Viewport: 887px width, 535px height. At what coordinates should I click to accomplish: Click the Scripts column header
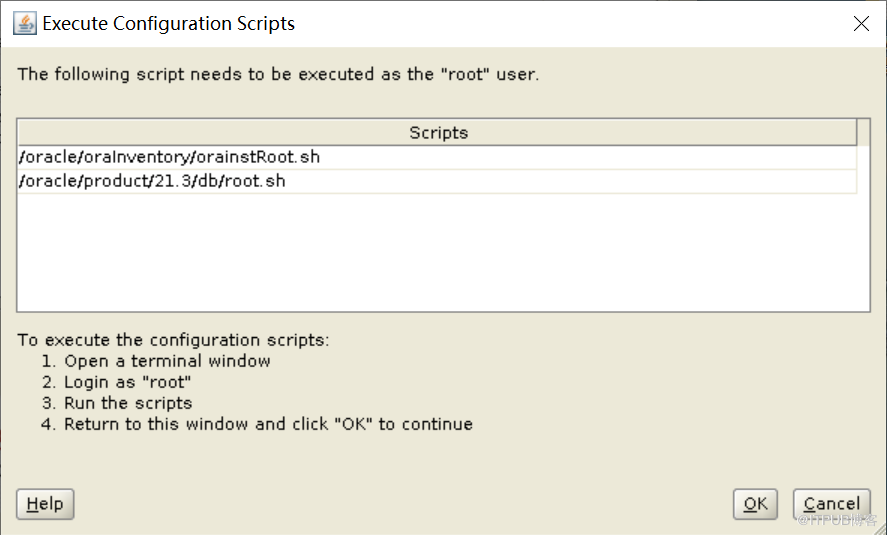pyautogui.click(x=438, y=132)
